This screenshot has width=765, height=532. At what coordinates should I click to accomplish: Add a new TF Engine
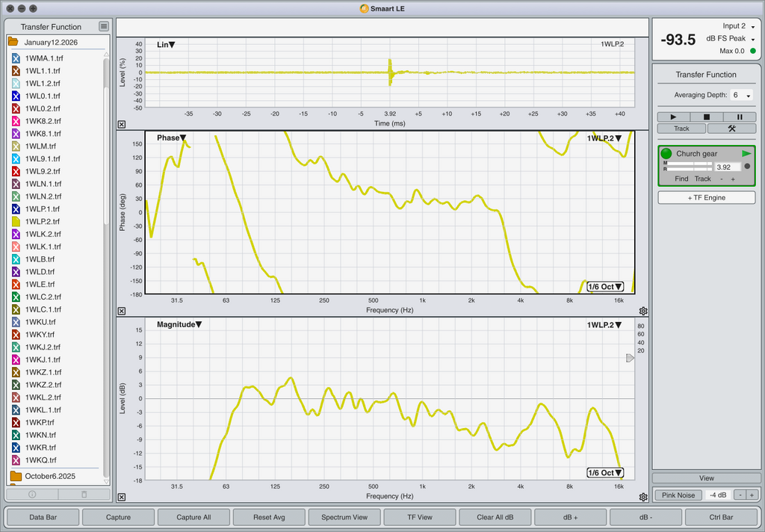pyautogui.click(x=706, y=197)
